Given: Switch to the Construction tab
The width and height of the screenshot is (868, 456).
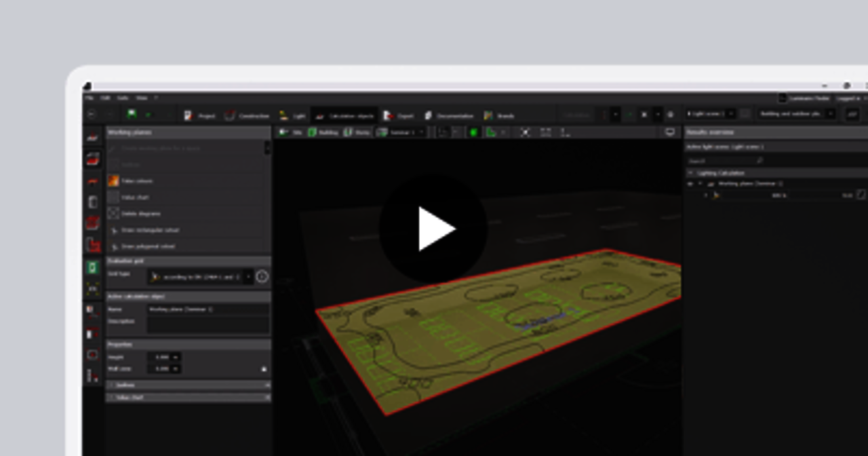Looking at the screenshot, I should pos(247,116).
